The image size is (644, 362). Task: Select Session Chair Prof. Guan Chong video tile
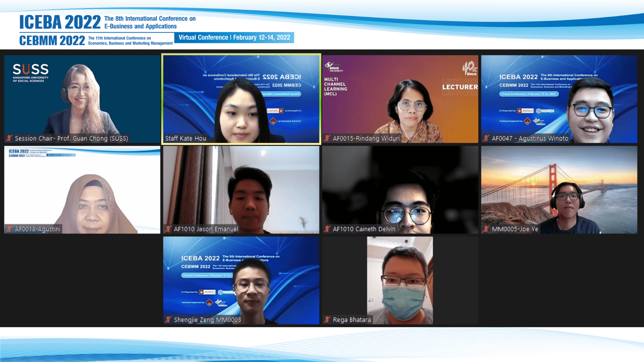point(82,99)
